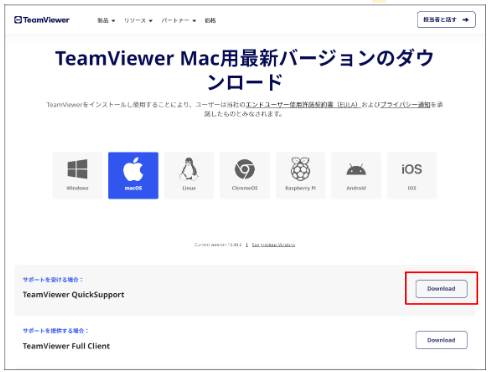Click the arrow on 担当者と話す button
The height and width of the screenshot is (372, 490).
466,20
